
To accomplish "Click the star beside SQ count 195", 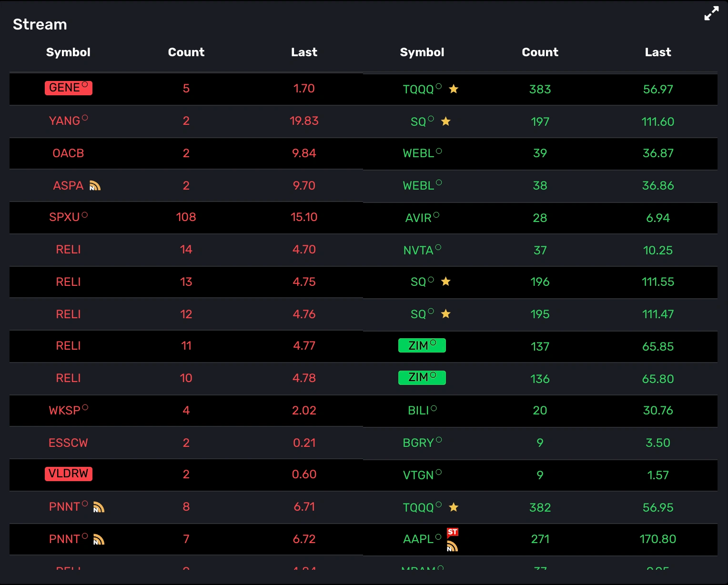I will (446, 314).
